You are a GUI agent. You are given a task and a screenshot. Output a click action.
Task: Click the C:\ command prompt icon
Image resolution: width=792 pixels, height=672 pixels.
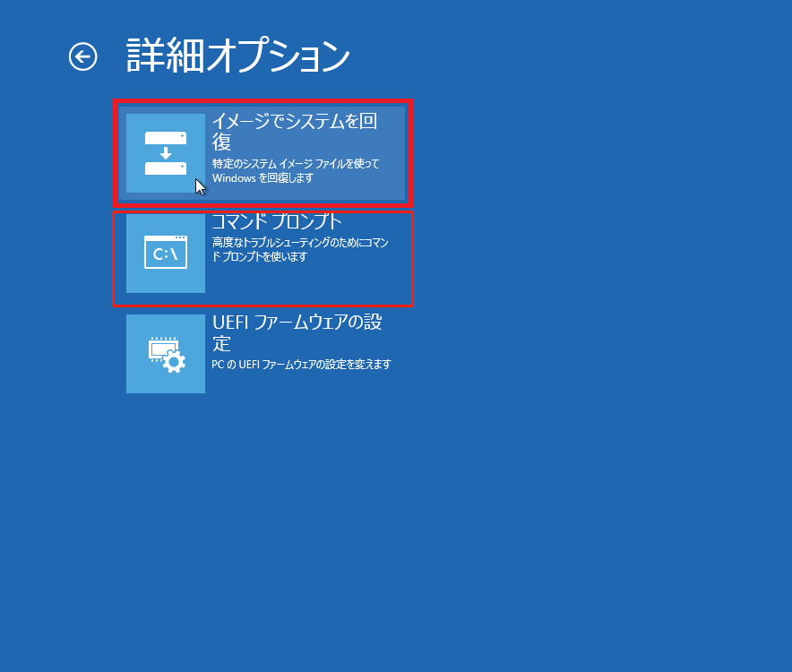click(166, 253)
